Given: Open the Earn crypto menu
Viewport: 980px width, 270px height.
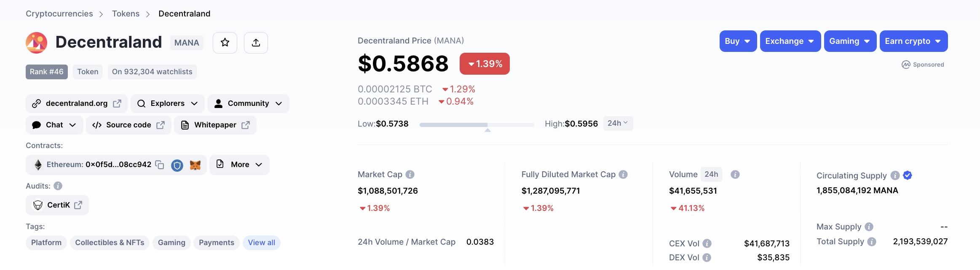Looking at the screenshot, I should tap(913, 41).
